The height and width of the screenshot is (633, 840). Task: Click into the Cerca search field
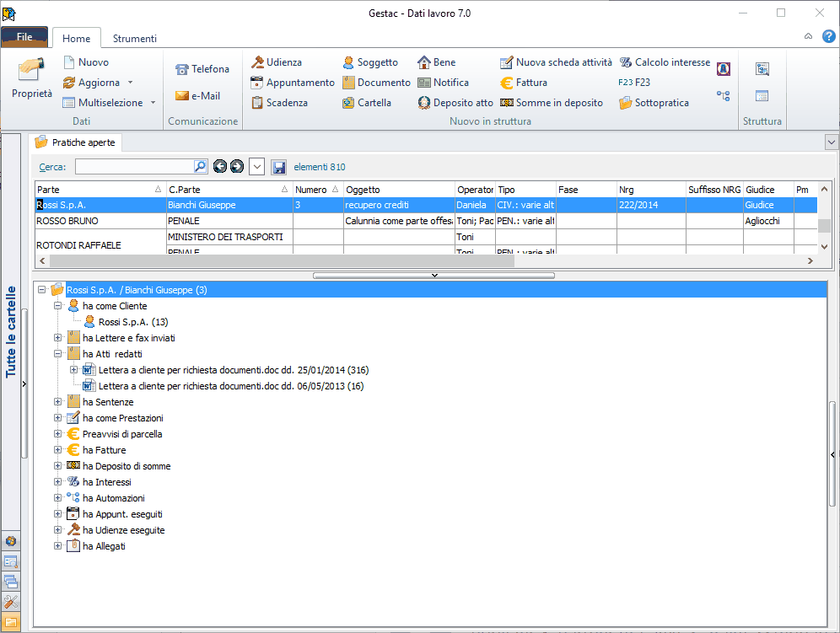click(x=134, y=167)
